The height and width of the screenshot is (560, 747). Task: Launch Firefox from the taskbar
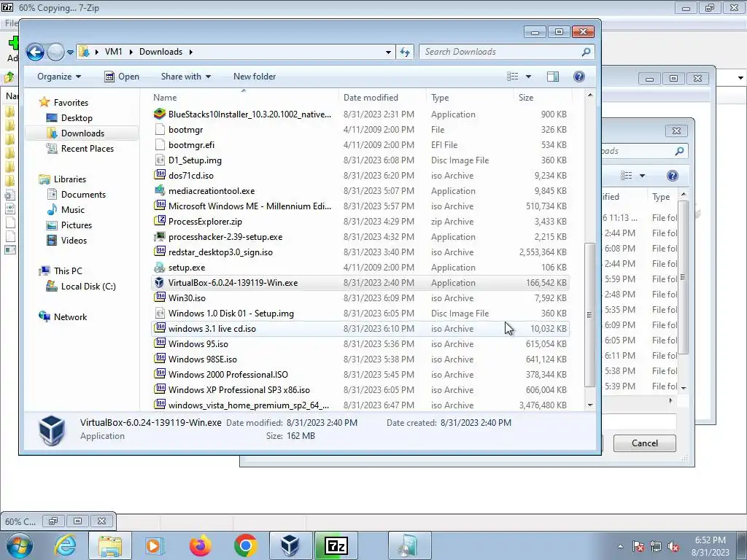pyautogui.click(x=200, y=545)
